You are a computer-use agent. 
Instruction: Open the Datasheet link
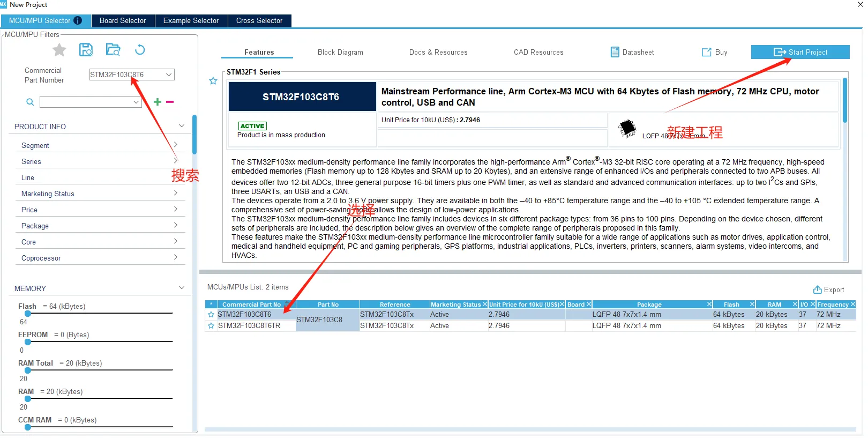[x=632, y=53]
